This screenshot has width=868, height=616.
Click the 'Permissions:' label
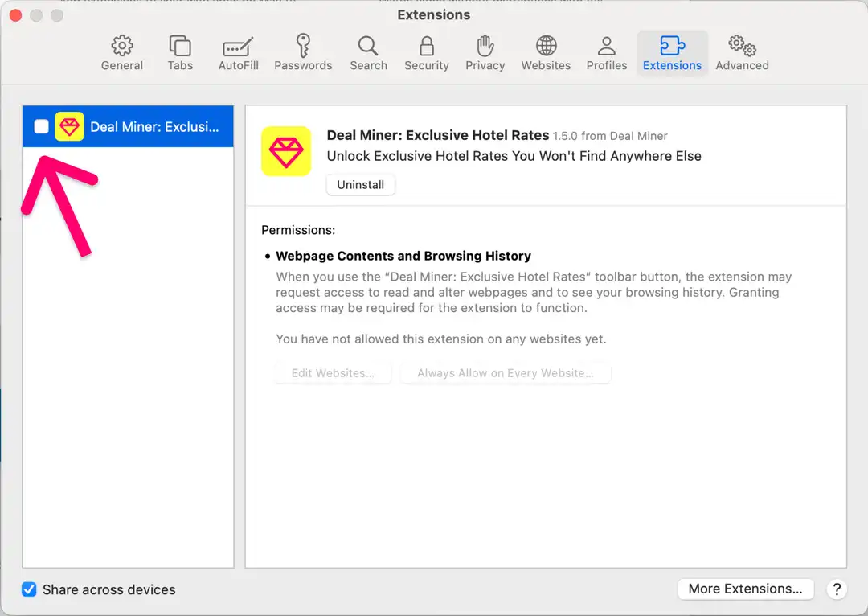click(298, 230)
